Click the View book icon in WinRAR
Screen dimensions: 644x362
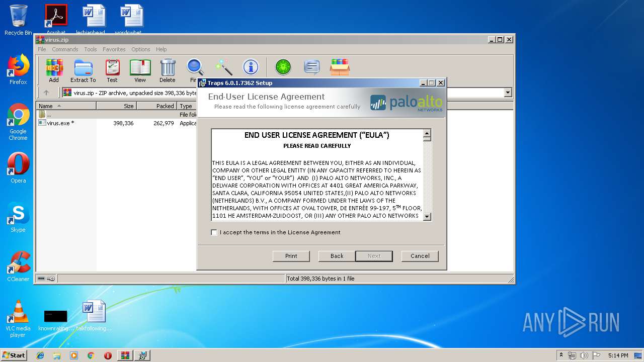140,70
